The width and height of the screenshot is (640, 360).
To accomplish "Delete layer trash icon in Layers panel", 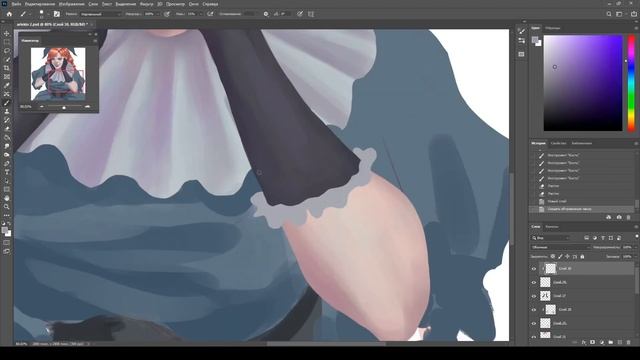I will [x=629, y=342].
